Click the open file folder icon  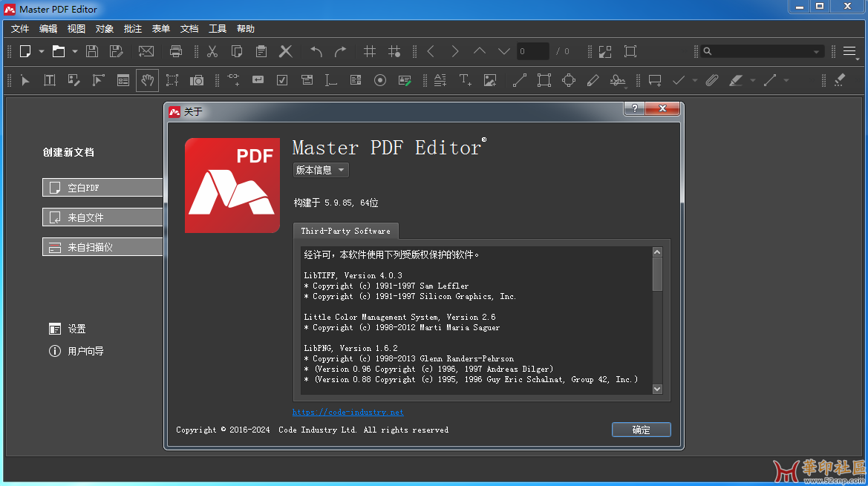tap(58, 51)
